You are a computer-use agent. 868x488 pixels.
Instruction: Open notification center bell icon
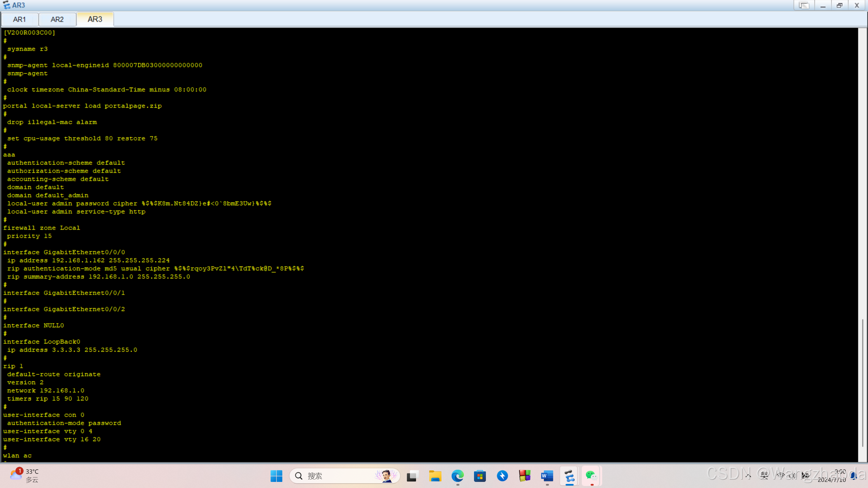coord(854,476)
